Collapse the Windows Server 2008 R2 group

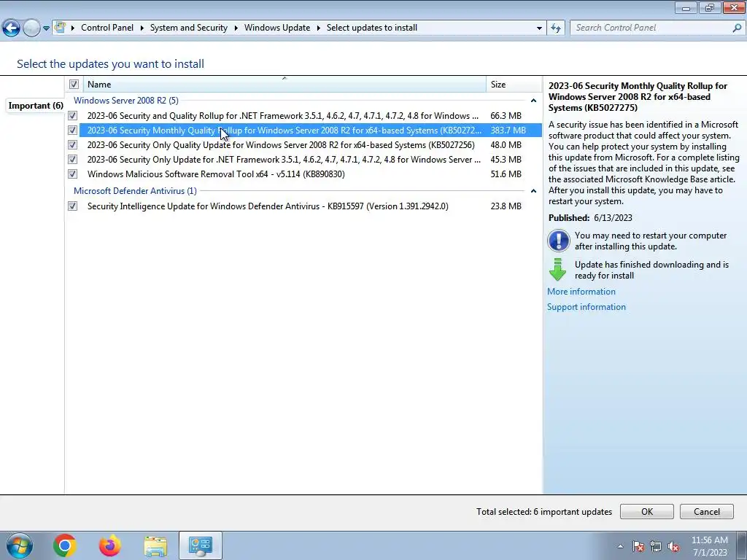click(533, 101)
